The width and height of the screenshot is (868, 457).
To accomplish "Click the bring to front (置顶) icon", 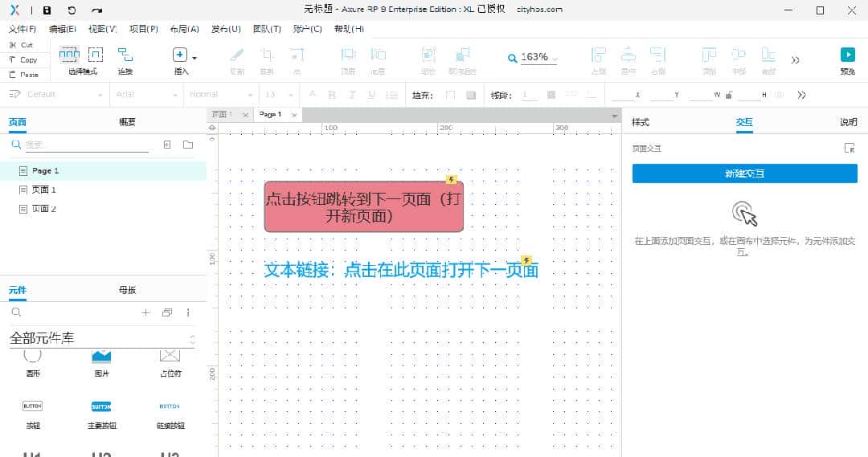I will coord(348,55).
